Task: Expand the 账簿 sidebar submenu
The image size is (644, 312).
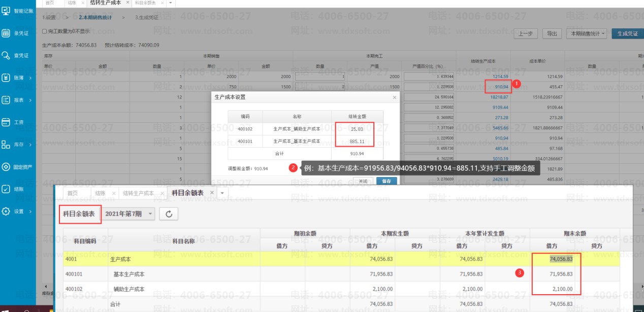Action: point(18,78)
